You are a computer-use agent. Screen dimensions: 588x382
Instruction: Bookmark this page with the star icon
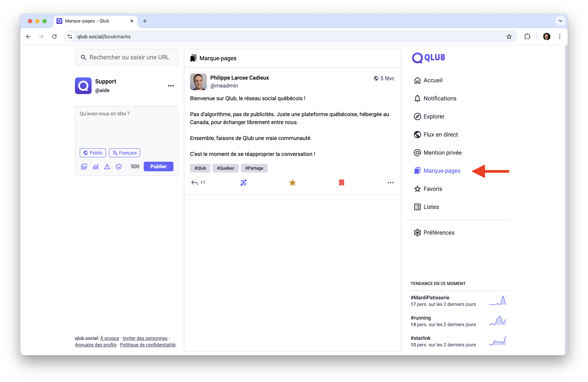pos(509,37)
